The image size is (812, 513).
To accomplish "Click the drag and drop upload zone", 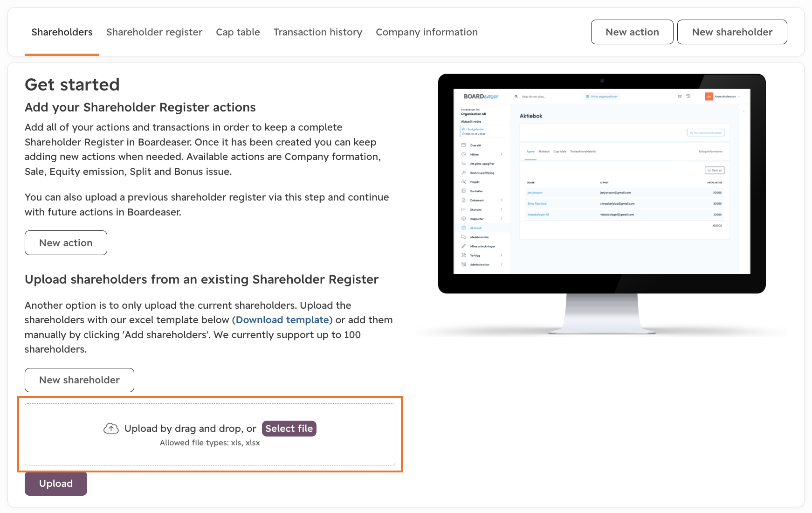I will [x=210, y=434].
